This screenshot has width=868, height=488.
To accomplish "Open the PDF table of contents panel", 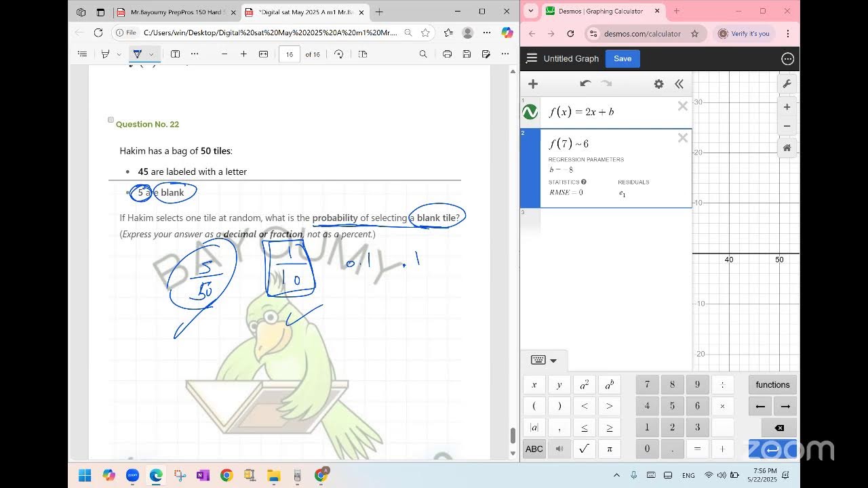I will [82, 54].
